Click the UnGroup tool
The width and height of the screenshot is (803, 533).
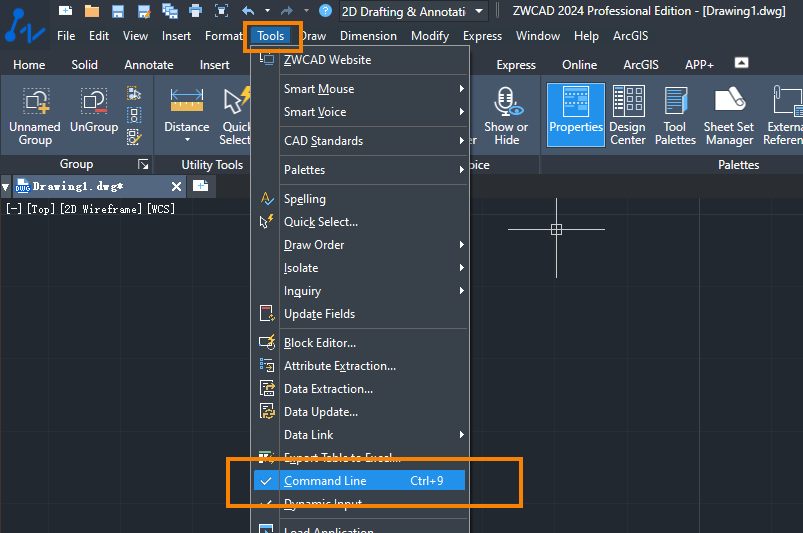point(94,111)
